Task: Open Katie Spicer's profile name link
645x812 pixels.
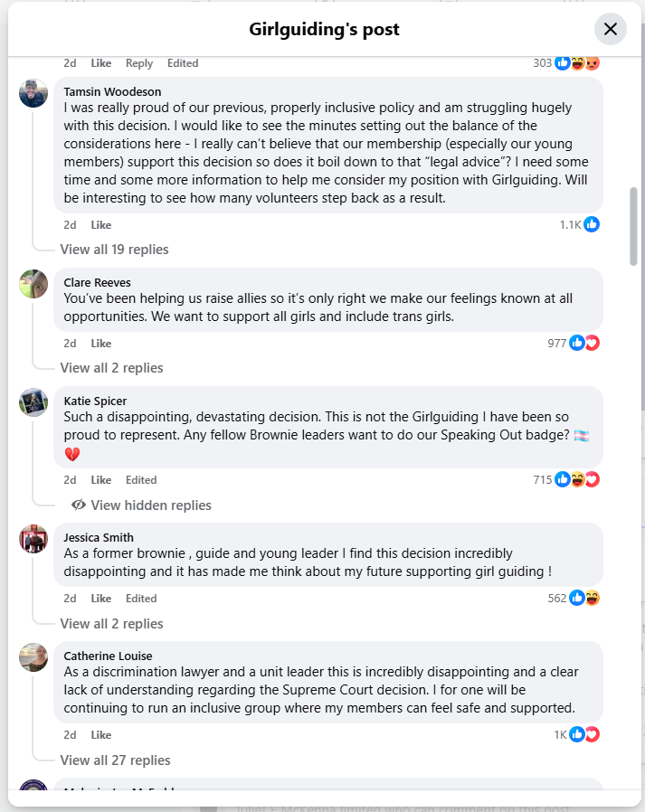Action: [95, 401]
